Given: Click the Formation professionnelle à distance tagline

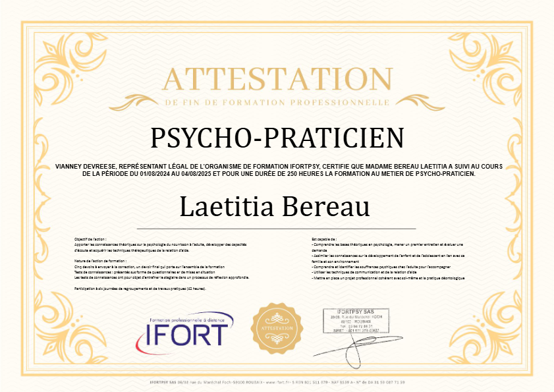Looking at the screenshot, I should (x=188, y=320).
